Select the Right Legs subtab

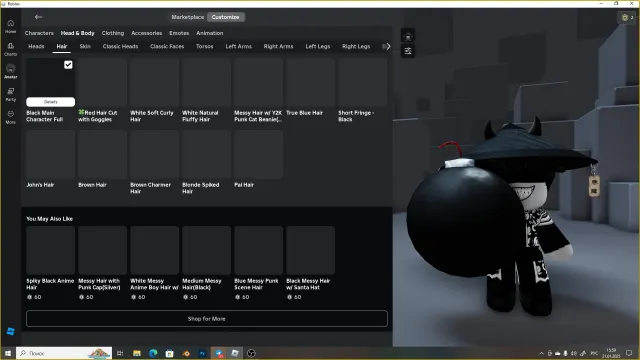[x=356, y=47]
